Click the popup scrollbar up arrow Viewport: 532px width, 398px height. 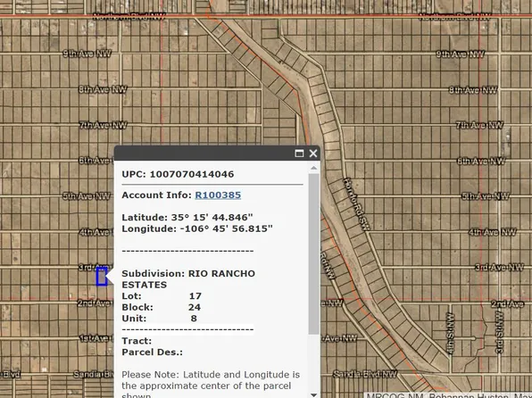[x=314, y=168]
